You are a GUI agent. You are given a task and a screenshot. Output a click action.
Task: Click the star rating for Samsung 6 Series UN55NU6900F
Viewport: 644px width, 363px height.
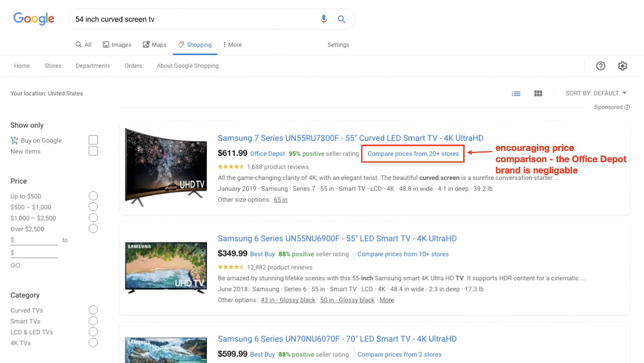click(x=231, y=267)
